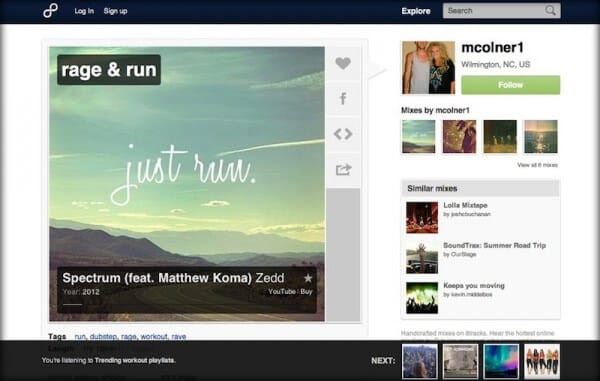Open the Explore menu item
600x381 pixels.
[x=416, y=11]
